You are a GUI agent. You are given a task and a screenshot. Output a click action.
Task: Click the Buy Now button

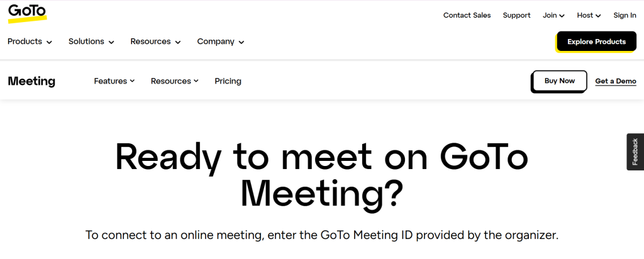(x=559, y=81)
